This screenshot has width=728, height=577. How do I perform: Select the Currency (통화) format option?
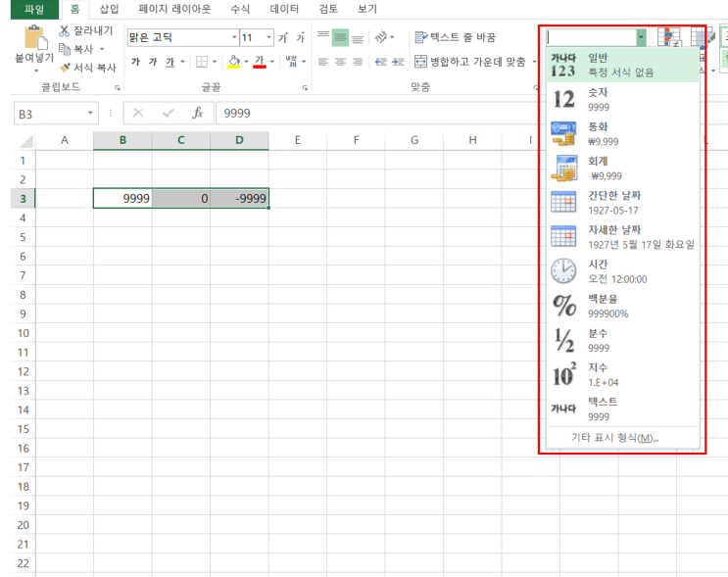pyautogui.click(x=622, y=133)
